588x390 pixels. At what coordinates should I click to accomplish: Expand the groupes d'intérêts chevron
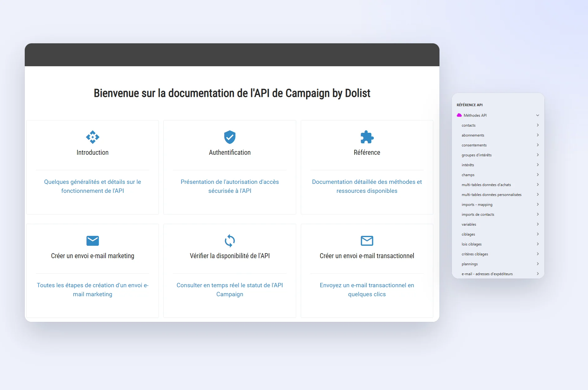click(538, 155)
